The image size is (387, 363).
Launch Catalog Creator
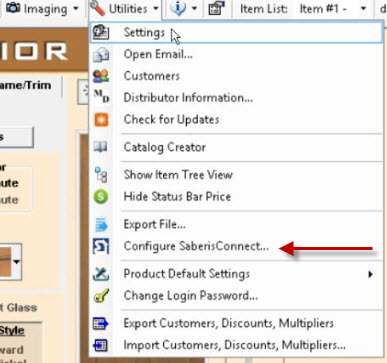pos(236,147)
